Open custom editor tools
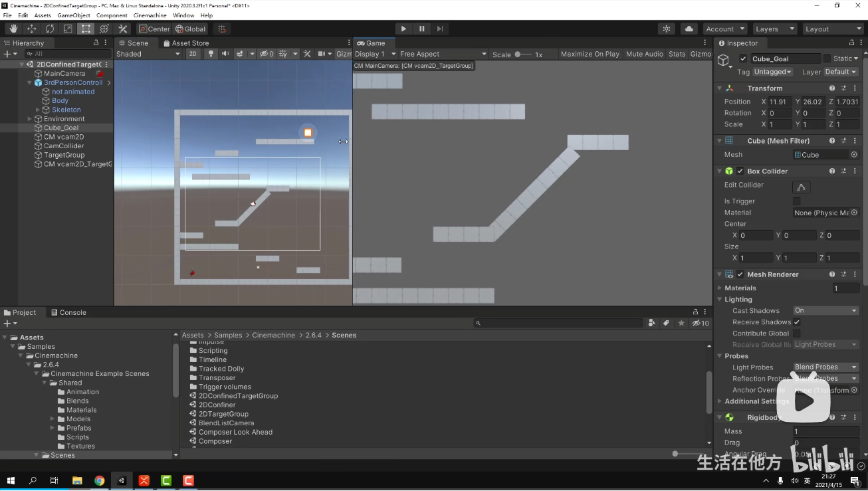 click(123, 29)
